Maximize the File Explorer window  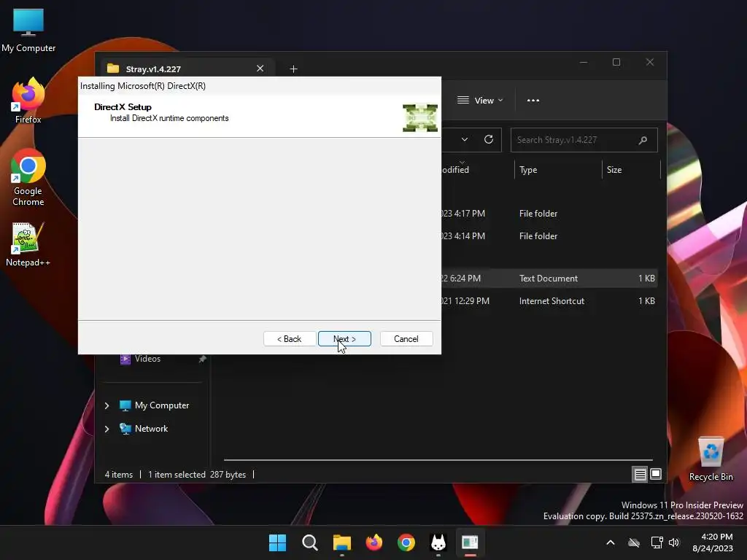click(x=616, y=63)
